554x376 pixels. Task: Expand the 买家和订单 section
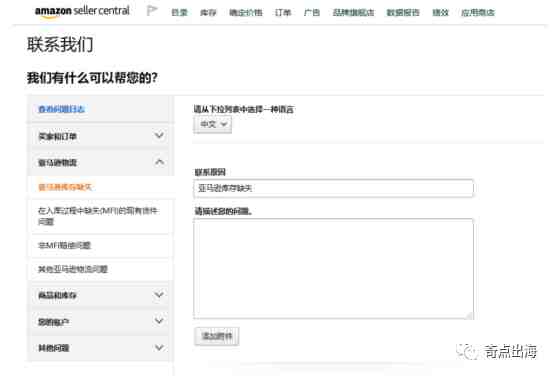pos(100,136)
